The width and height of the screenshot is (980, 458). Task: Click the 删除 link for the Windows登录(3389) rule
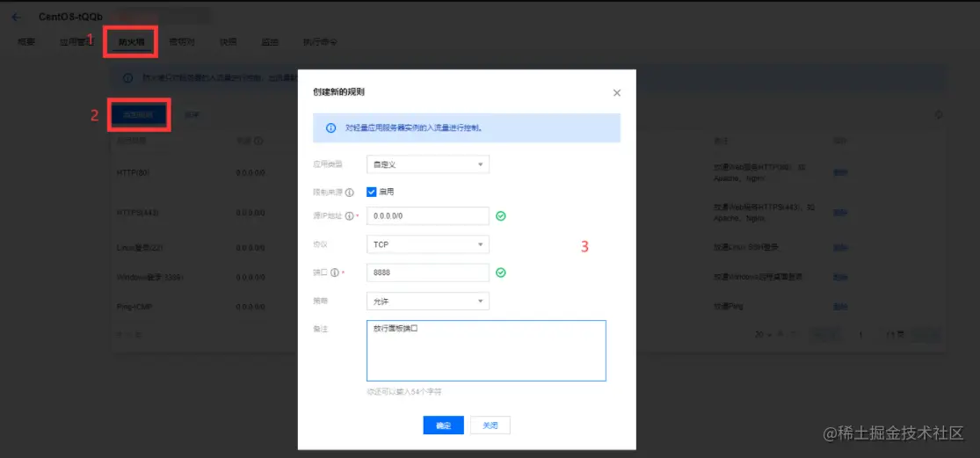pos(840,276)
